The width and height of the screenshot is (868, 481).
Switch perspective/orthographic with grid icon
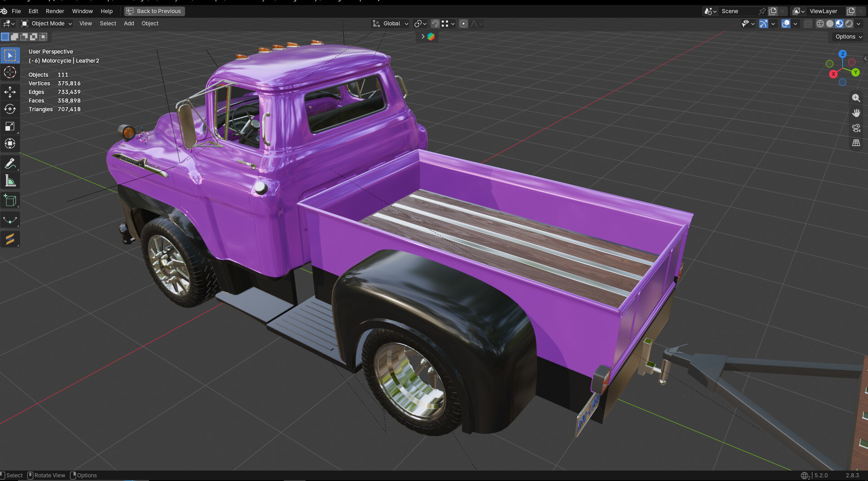tap(856, 143)
